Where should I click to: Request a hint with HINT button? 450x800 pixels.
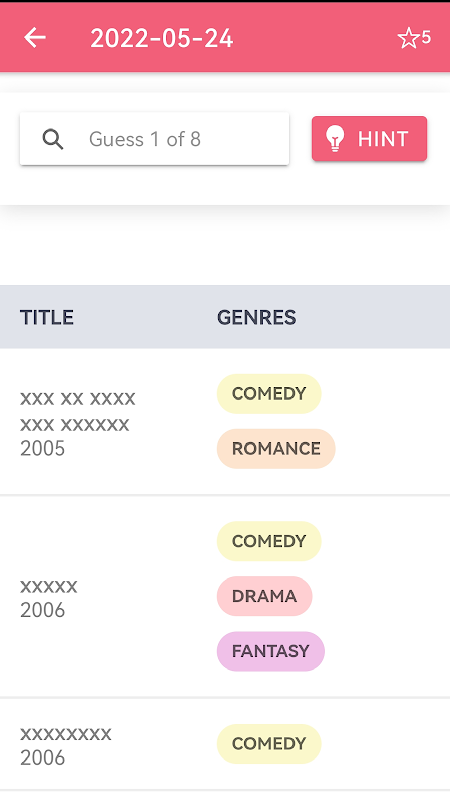pyautogui.click(x=369, y=139)
